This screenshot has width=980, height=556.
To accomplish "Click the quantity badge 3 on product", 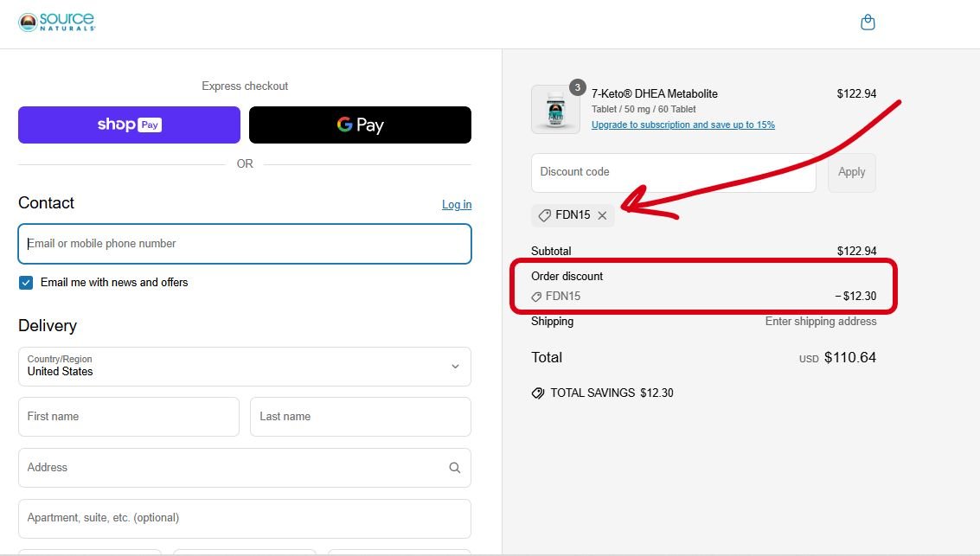I will click(x=578, y=87).
